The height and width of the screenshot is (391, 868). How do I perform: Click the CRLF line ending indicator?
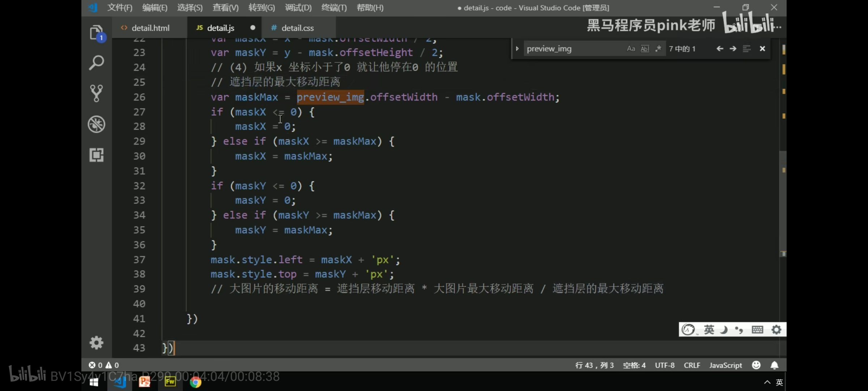(692, 365)
